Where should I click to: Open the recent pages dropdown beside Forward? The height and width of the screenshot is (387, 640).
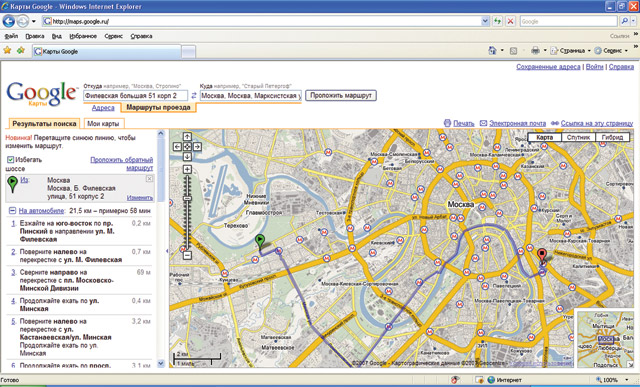(x=33, y=21)
